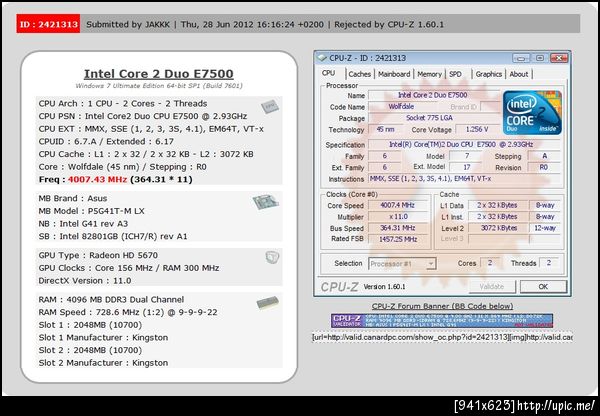
Task: Click the MB Model P5G41T-M LX line
Action: click(91, 211)
